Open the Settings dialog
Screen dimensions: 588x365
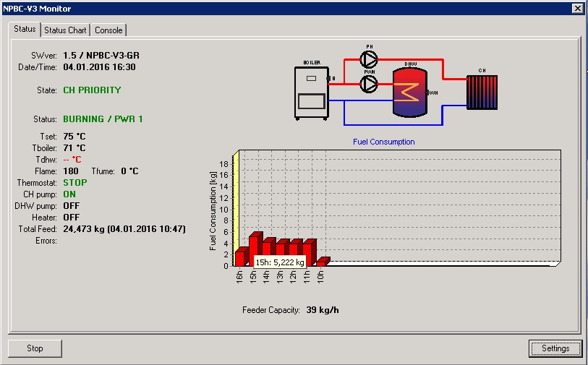tap(555, 348)
